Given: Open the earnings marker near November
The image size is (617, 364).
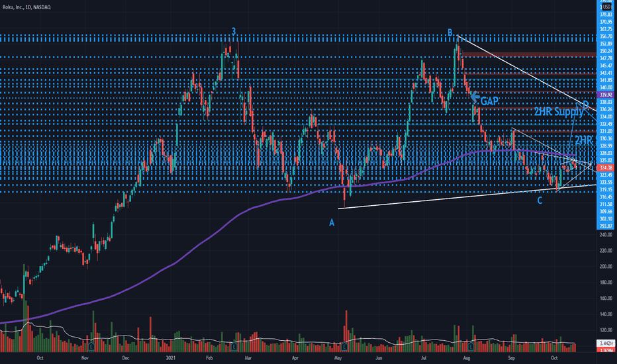Looking at the screenshot, I should tap(91, 347).
